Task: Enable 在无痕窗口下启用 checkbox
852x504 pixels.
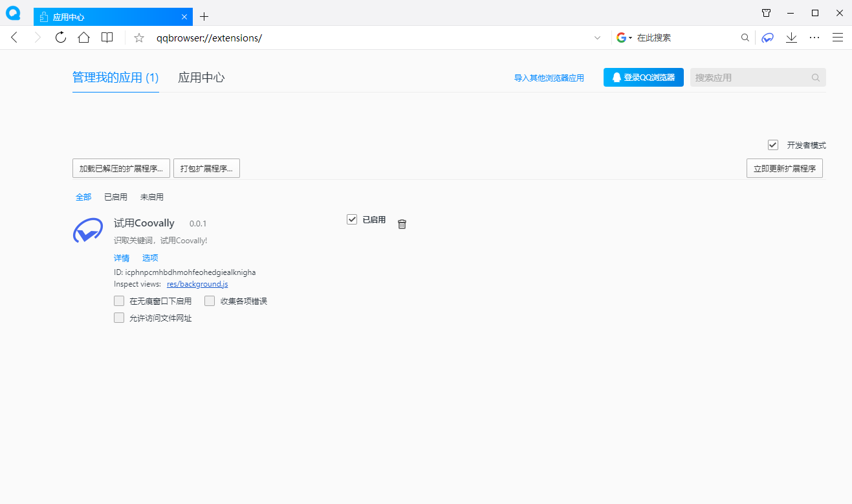Action: 119,301
